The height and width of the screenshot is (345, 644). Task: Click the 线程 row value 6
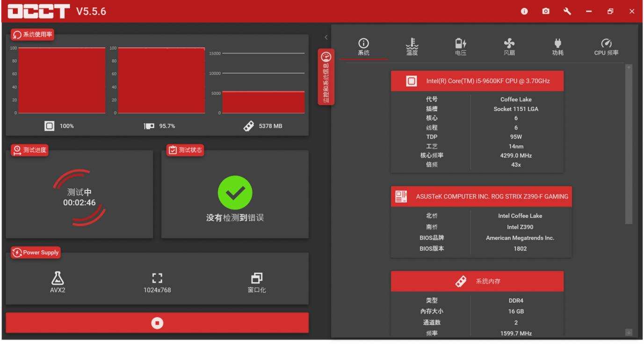(x=516, y=128)
